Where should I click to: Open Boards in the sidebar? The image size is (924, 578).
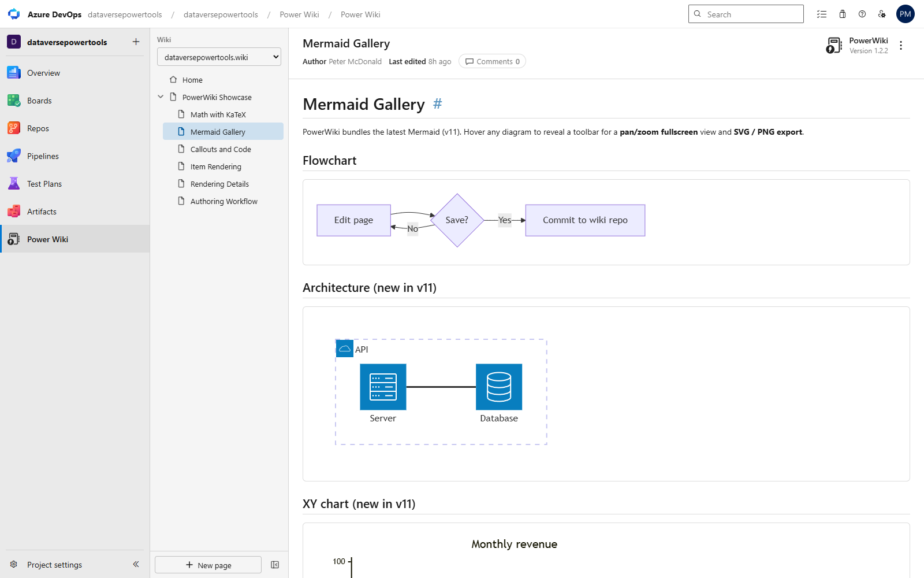pos(75,101)
